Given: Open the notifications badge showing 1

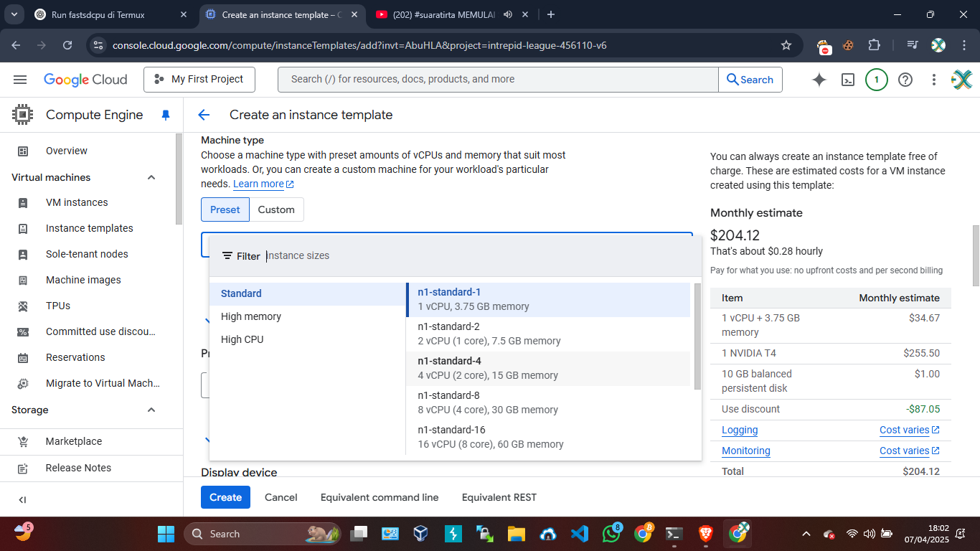Looking at the screenshot, I should pos(876,80).
